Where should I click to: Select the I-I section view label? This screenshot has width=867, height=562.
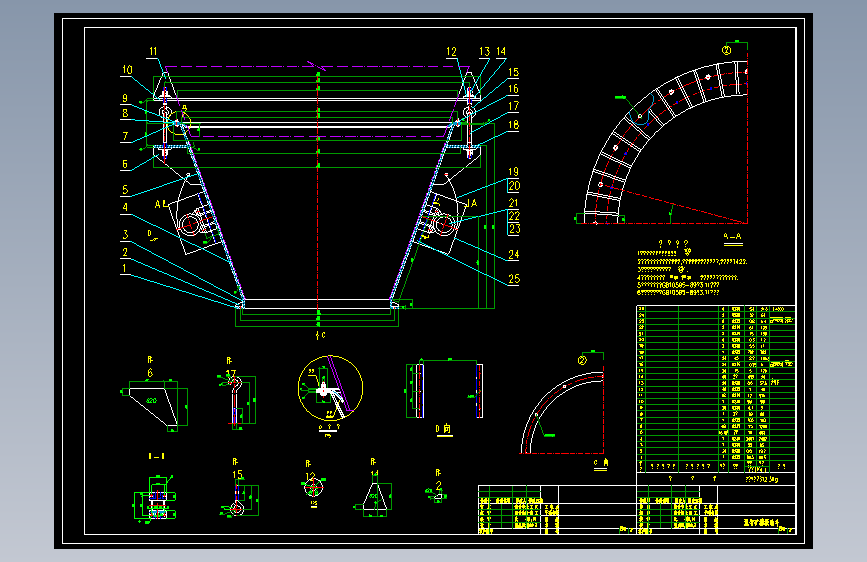(x=156, y=456)
